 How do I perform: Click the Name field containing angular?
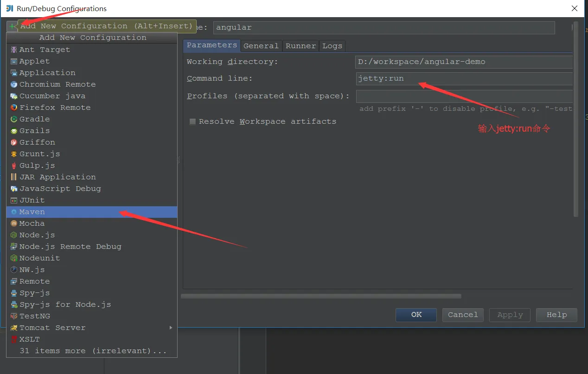[384, 27]
